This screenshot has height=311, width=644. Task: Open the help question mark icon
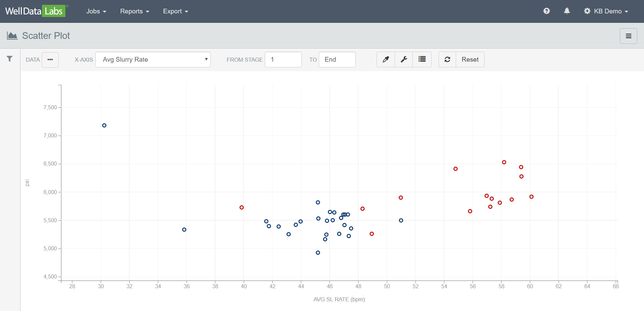coord(546,11)
